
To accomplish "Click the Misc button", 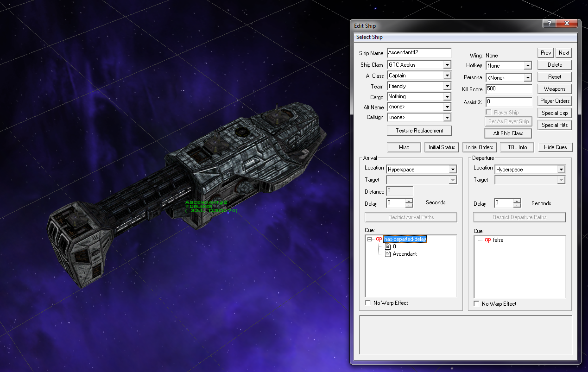I will [404, 147].
